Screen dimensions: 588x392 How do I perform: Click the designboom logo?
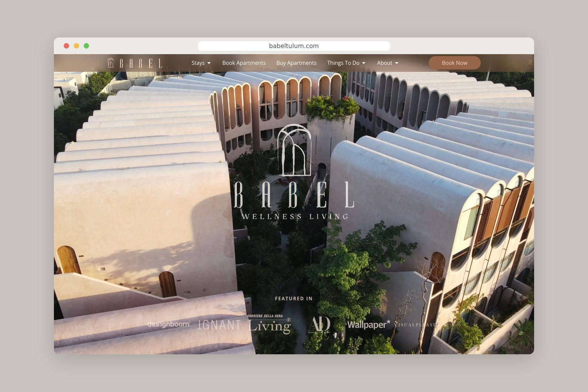tap(169, 324)
